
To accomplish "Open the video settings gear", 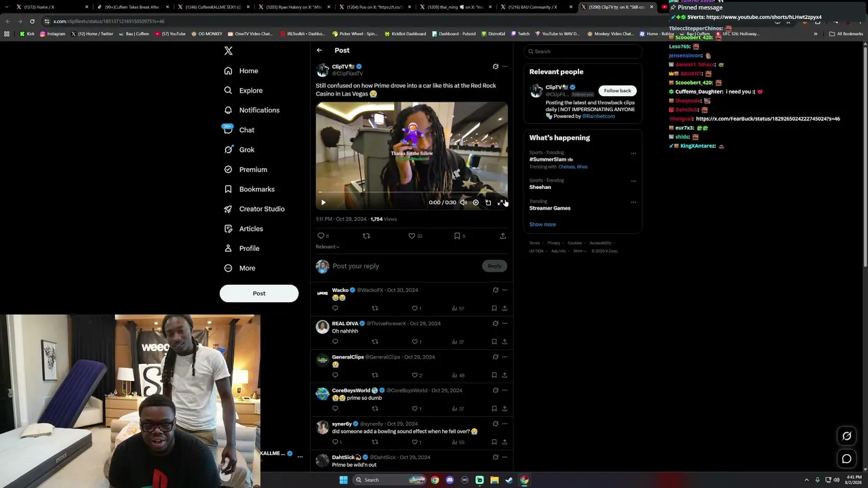I will pos(475,203).
